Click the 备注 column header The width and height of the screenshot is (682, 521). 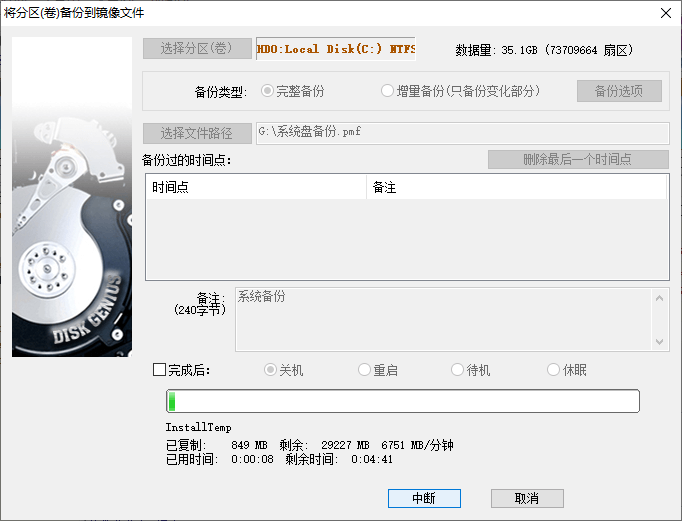516,187
